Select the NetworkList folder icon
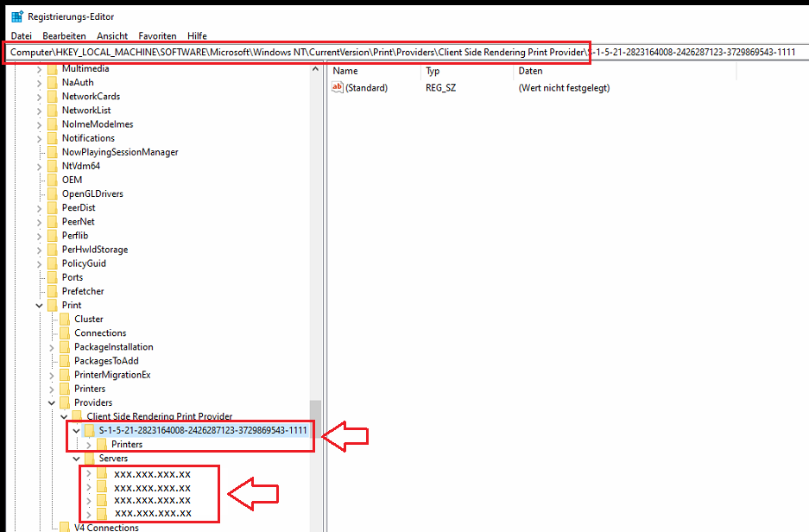This screenshot has height=532, width=809. [x=52, y=110]
